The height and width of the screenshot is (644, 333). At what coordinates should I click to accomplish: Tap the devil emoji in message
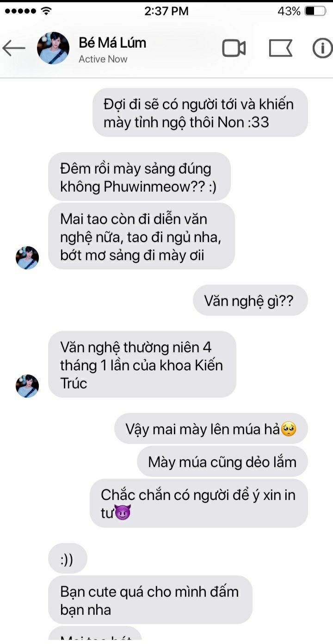[x=123, y=513]
